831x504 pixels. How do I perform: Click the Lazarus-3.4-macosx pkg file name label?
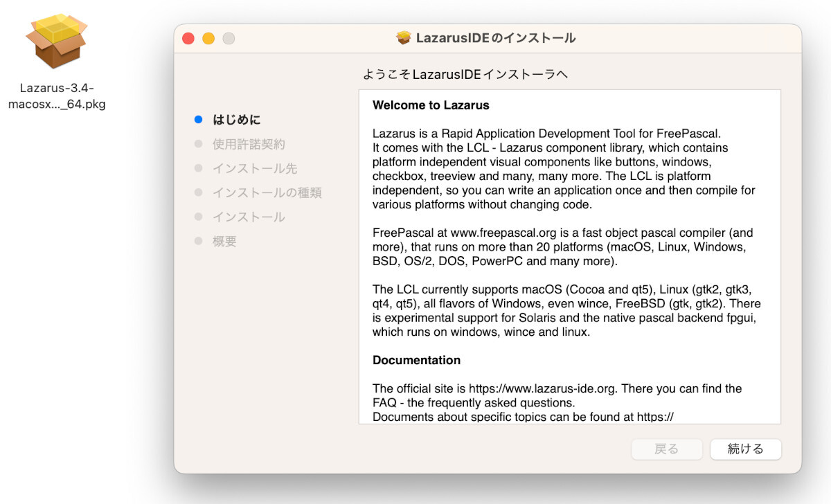pyautogui.click(x=57, y=96)
